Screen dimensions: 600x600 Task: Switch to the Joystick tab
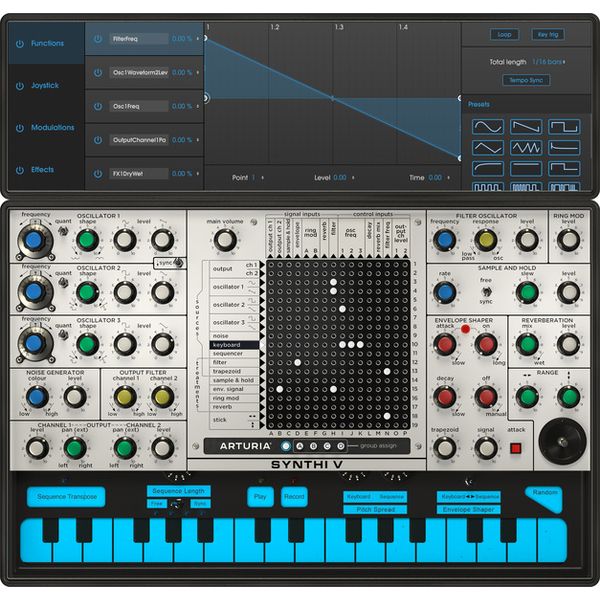(47, 85)
